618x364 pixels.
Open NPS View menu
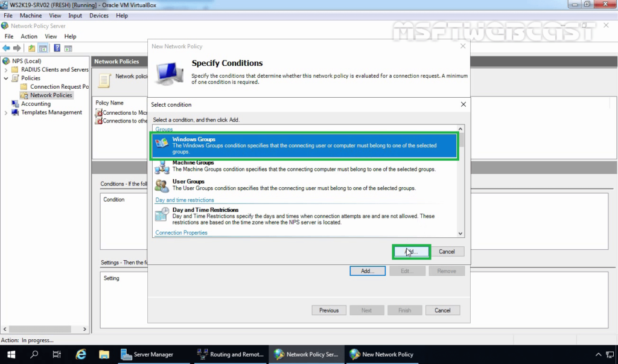click(51, 36)
